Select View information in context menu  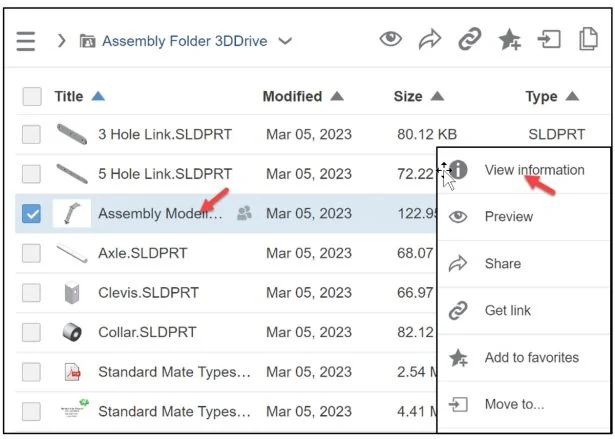[x=534, y=170]
